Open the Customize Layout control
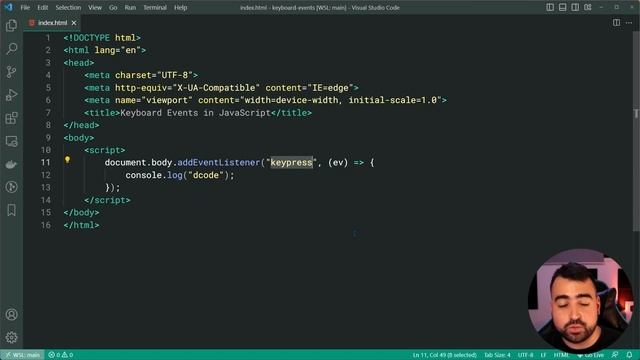Screen dimensions: 640x360 [588, 7]
